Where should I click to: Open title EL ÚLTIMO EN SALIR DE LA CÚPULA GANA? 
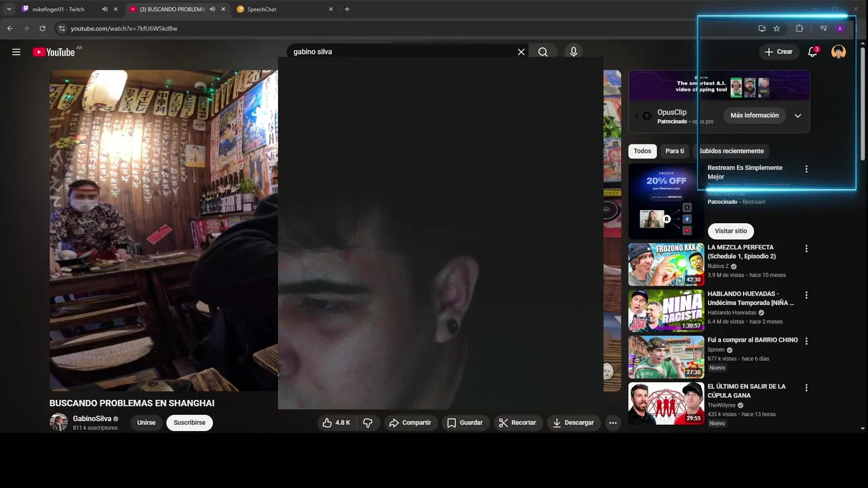click(747, 390)
